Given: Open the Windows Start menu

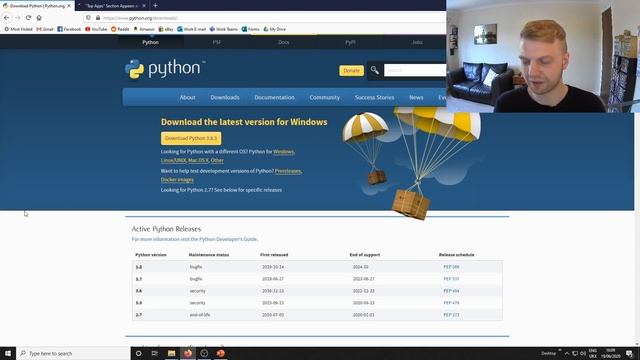Looking at the screenshot, I should [x=8, y=353].
